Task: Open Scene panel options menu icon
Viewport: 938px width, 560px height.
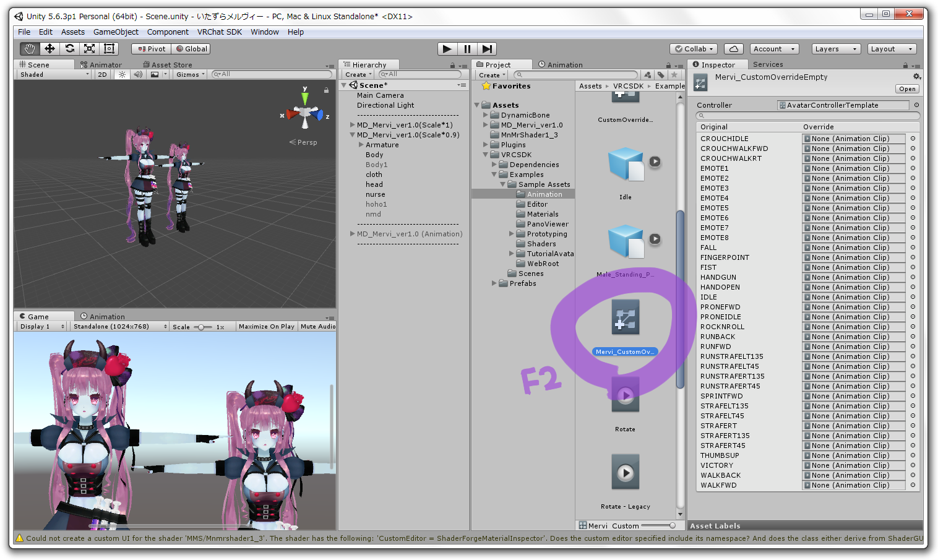Action: tap(330, 66)
